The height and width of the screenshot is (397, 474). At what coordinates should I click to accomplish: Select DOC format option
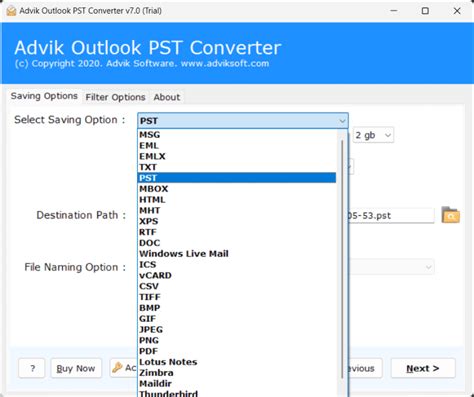(237, 243)
